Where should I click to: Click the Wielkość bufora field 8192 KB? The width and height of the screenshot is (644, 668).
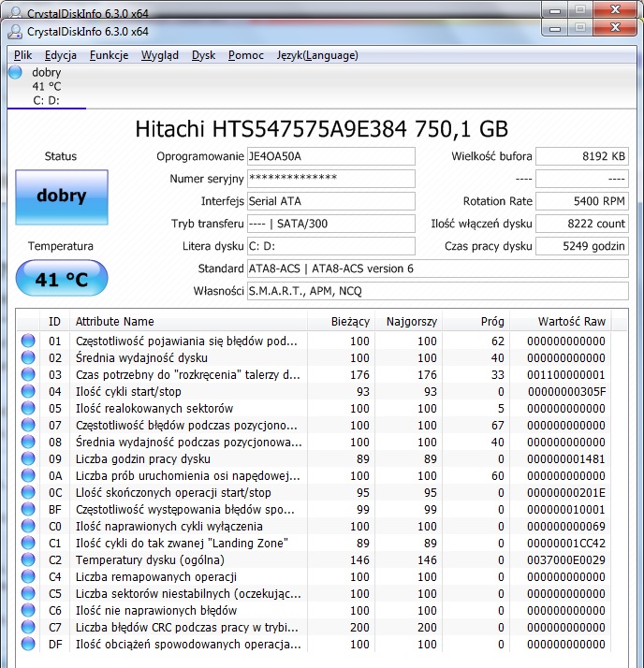point(582,156)
